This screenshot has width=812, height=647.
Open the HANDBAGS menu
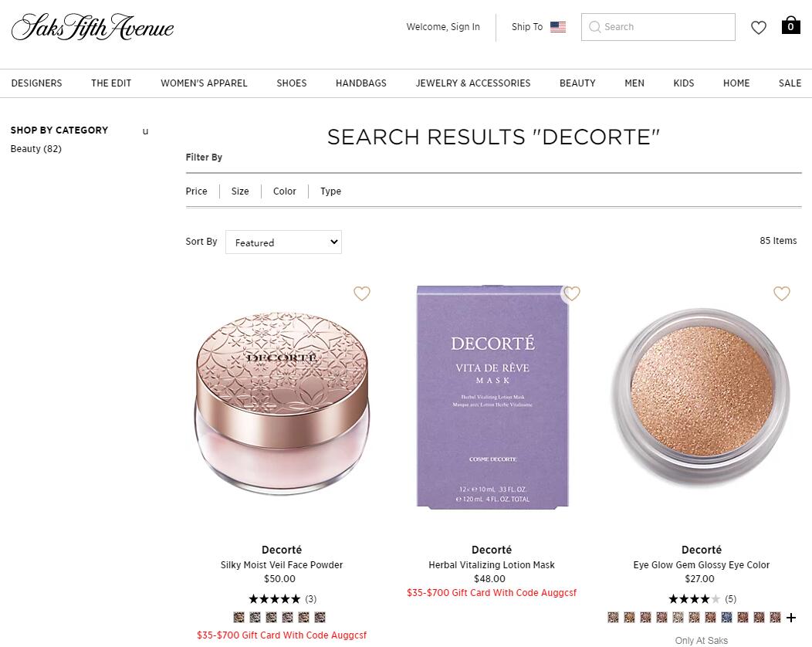(x=361, y=83)
